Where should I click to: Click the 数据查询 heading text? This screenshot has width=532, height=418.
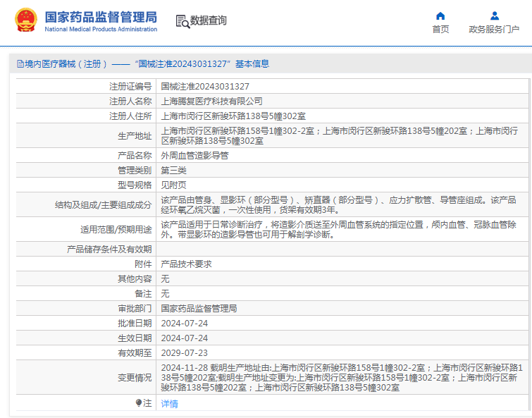(208, 20)
